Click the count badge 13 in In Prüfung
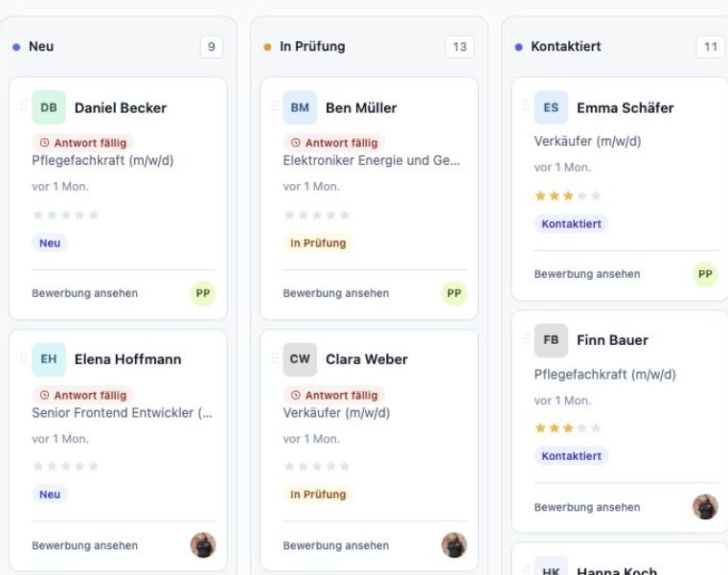Viewport: 728px width, 575px height. 460,47
